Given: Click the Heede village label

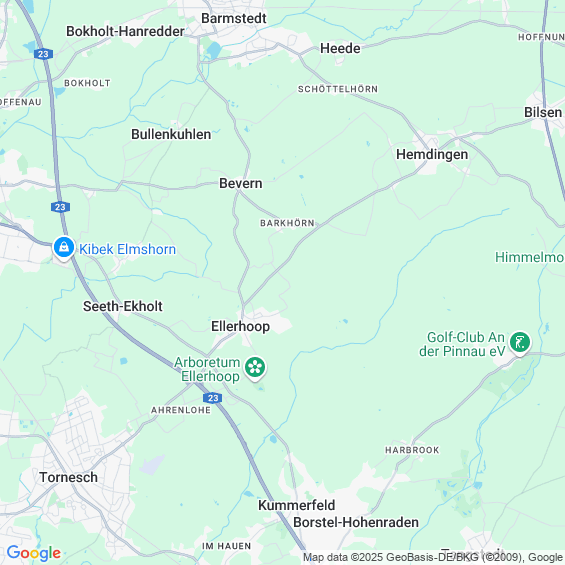Looking at the screenshot, I should point(340,49).
